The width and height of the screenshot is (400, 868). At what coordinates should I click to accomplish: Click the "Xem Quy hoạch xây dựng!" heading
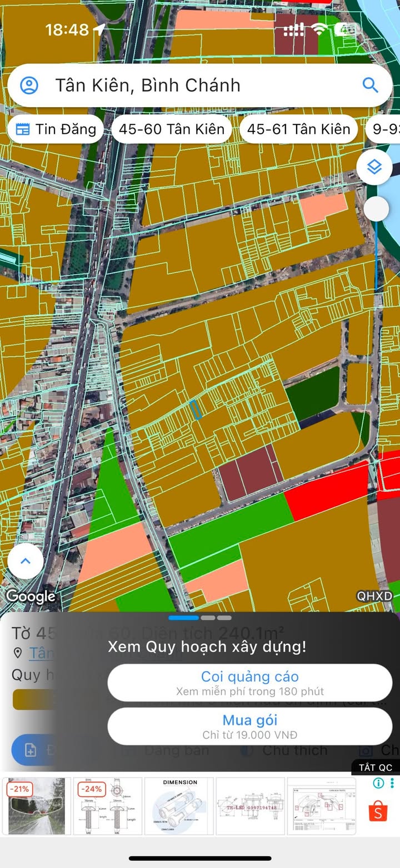[x=207, y=647]
